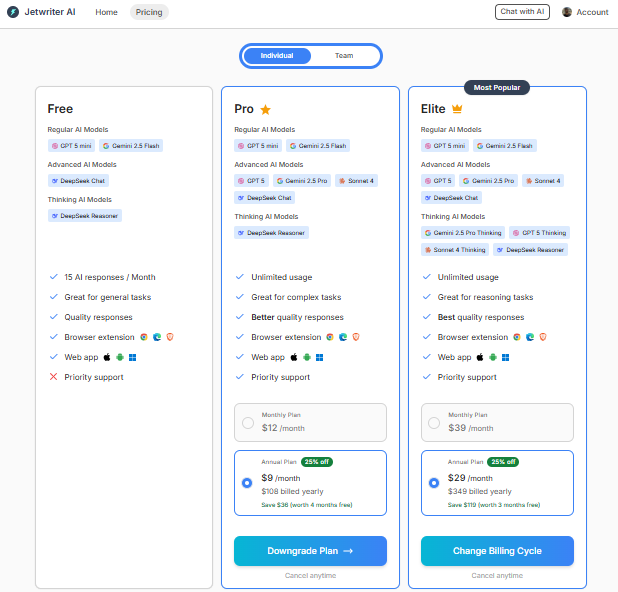Click Apple icon in Elite plan Web app row

point(480,357)
